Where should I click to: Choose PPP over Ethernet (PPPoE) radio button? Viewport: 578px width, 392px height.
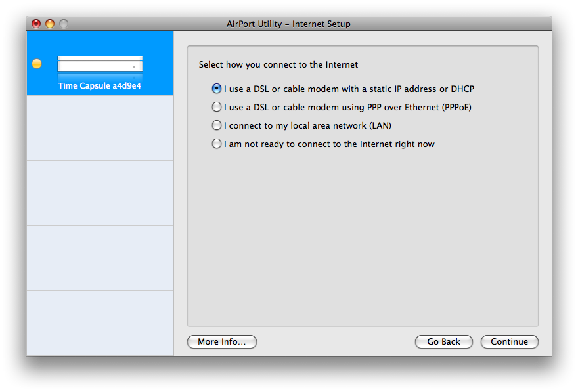tap(217, 107)
